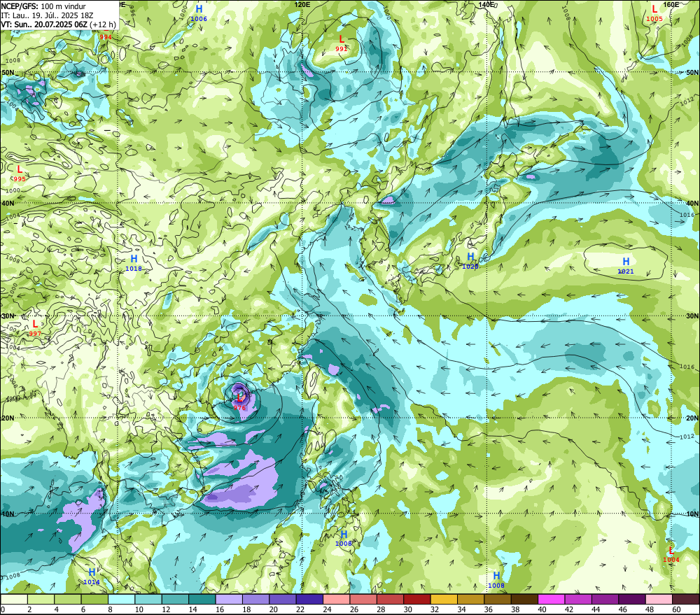
Task: Click the H 1008 marker near Philippines
Action: click(x=344, y=538)
